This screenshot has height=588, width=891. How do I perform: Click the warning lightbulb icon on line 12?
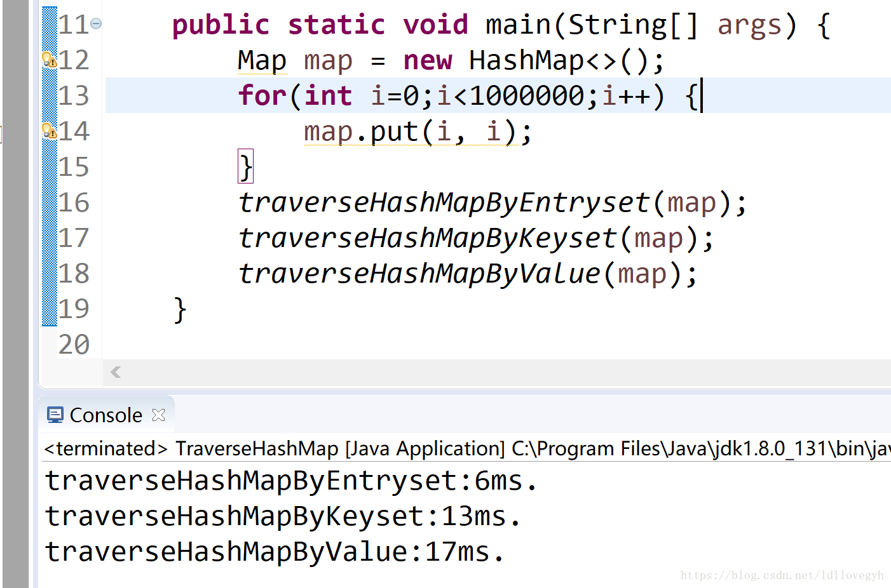point(49,59)
